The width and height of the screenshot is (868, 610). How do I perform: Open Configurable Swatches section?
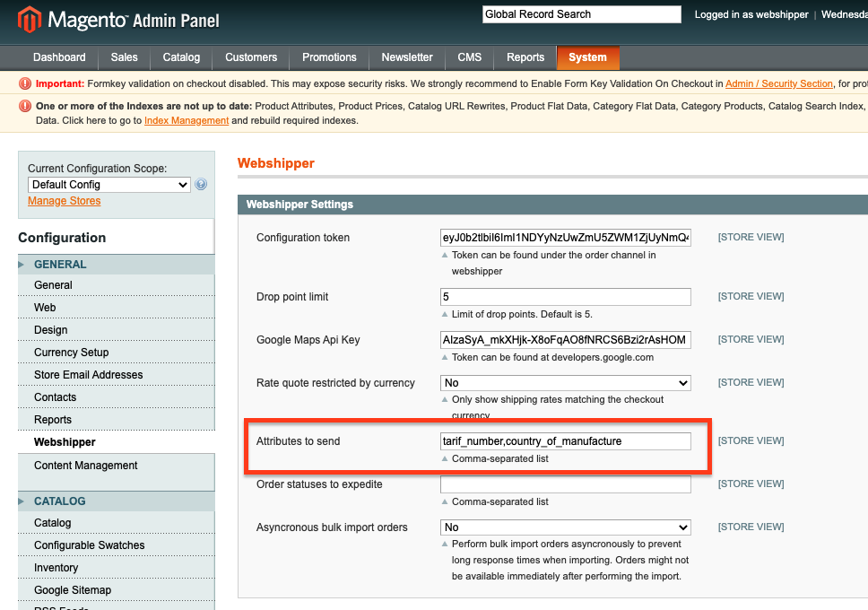pos(117,545)
